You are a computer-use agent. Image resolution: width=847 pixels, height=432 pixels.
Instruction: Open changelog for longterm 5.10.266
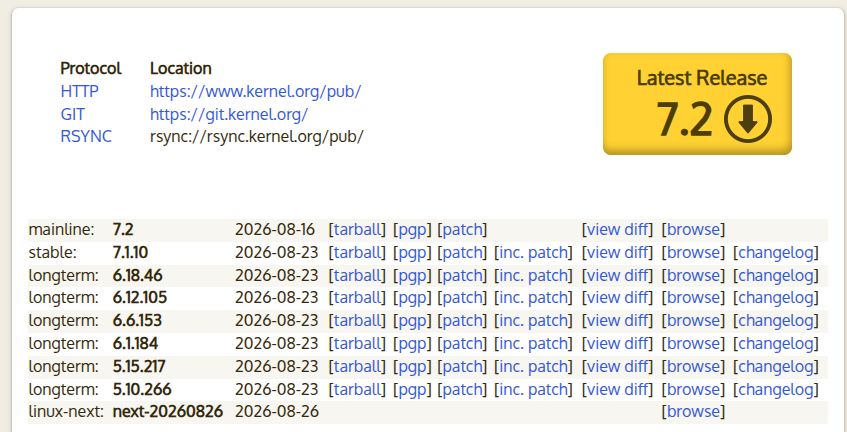pos(776,389)
